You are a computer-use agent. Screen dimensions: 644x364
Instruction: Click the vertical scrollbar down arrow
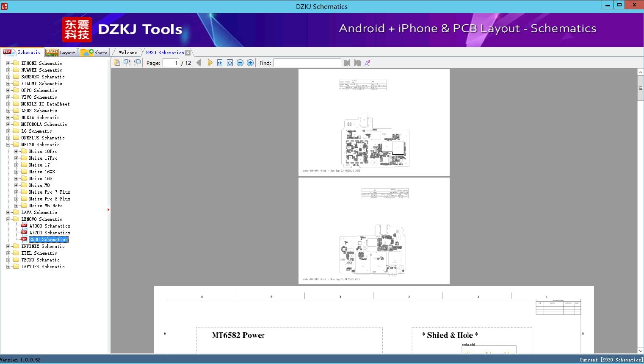(641, 351)
